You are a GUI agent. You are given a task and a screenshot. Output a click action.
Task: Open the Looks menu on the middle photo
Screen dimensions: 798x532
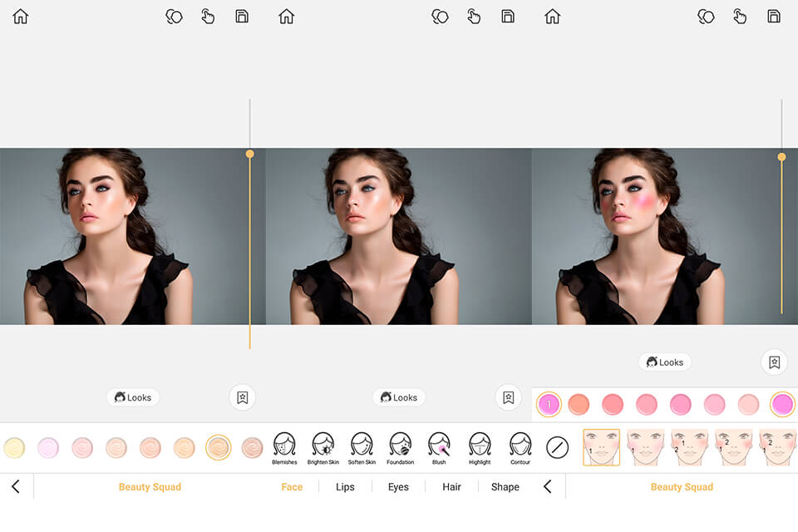pyautogui.click(x=399, y=397)
